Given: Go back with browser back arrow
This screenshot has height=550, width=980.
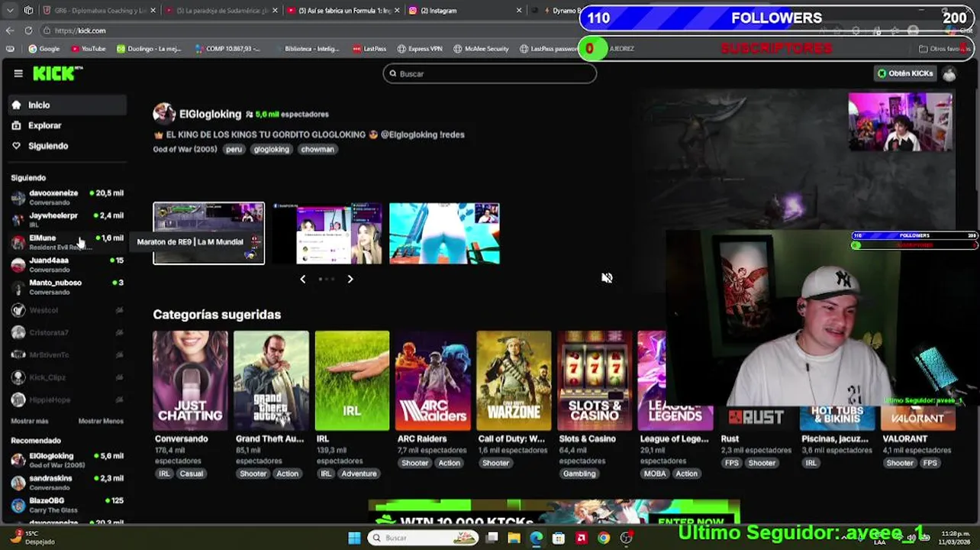Looking at the screenshot, I should (10, 31).
